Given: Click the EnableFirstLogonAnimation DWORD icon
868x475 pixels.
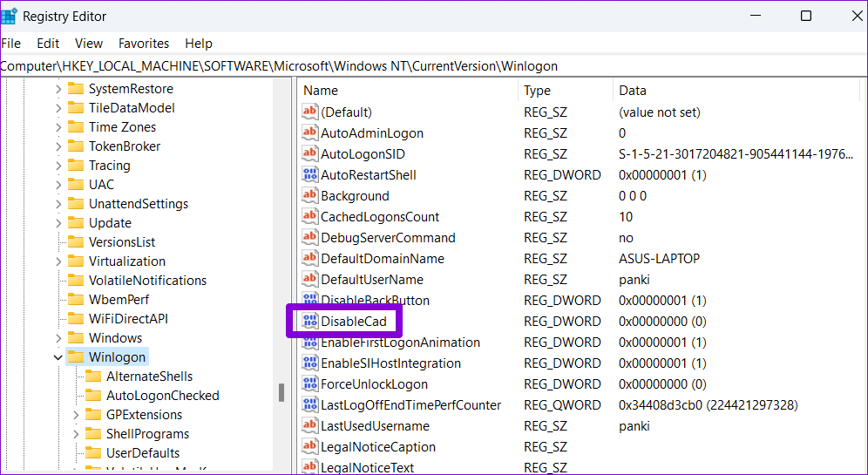Looking at the screenshot, I should (310, 343).
